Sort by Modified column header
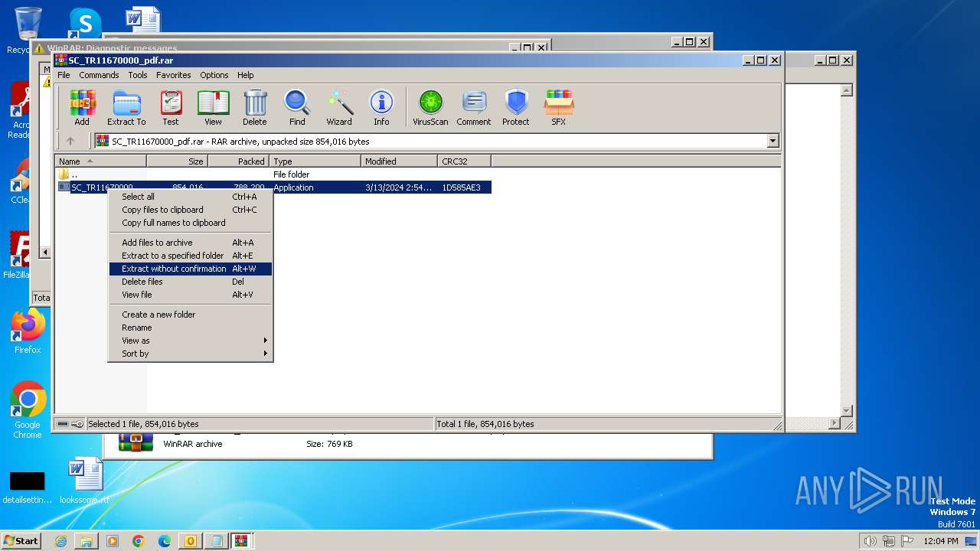 399,161
